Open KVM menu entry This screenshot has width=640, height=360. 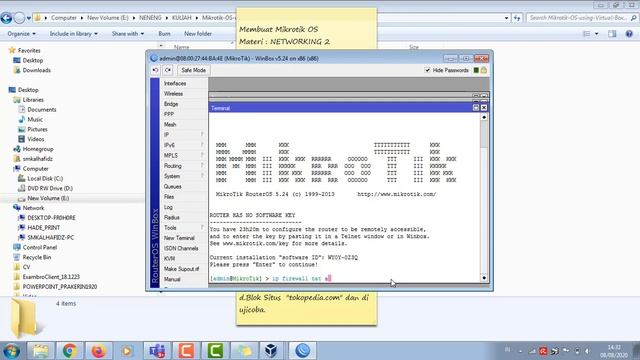point(169,259)
